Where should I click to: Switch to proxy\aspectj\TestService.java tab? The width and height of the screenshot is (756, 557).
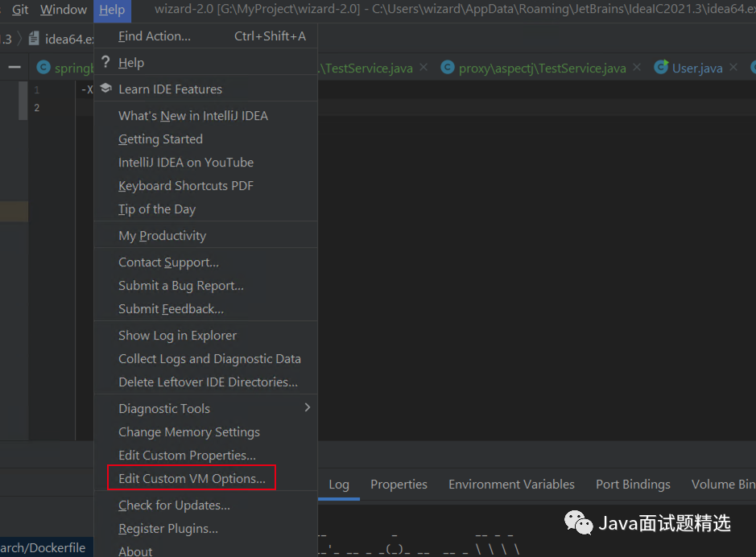[x=542, y=68]
